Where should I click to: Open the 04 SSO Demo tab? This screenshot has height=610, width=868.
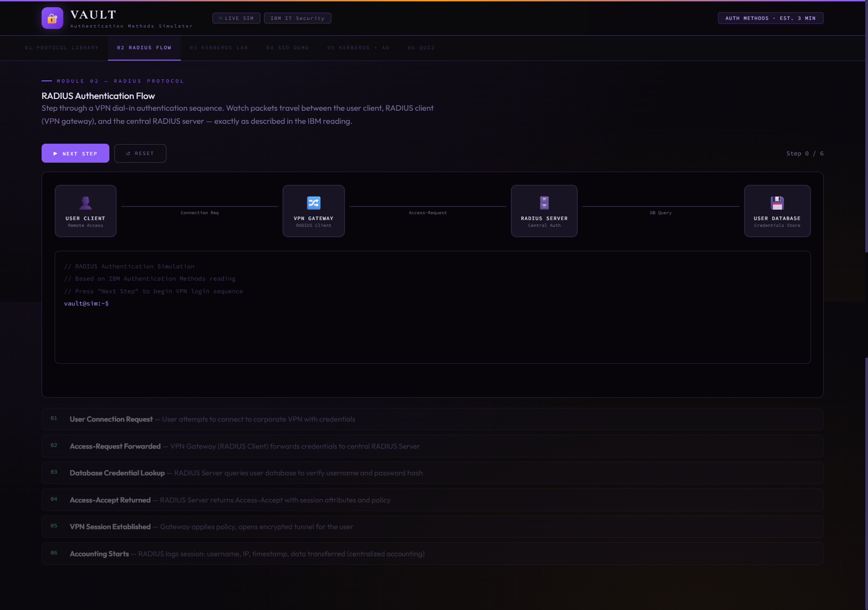pyautogui.click(x=288, y=47)
